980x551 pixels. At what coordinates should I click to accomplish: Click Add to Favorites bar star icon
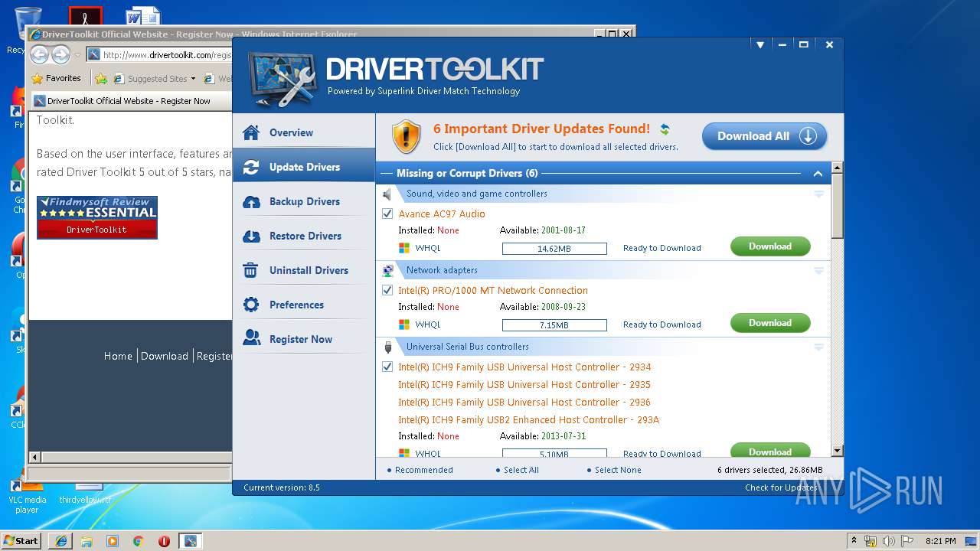coord(101,78)
